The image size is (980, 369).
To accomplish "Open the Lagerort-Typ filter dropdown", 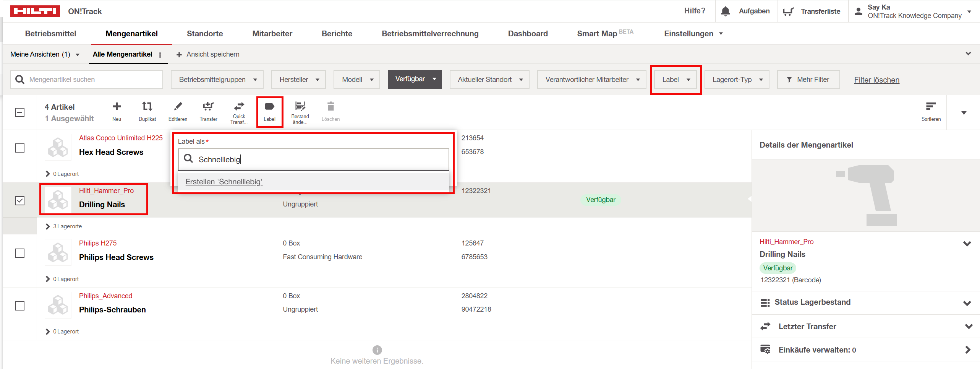I will tap(737, 80).
